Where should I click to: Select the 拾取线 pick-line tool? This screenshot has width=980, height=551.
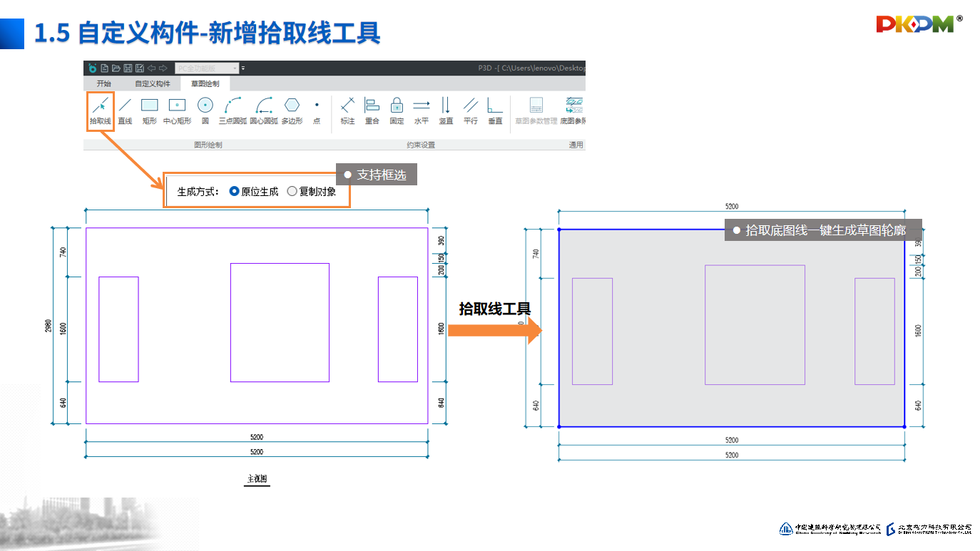101,111
